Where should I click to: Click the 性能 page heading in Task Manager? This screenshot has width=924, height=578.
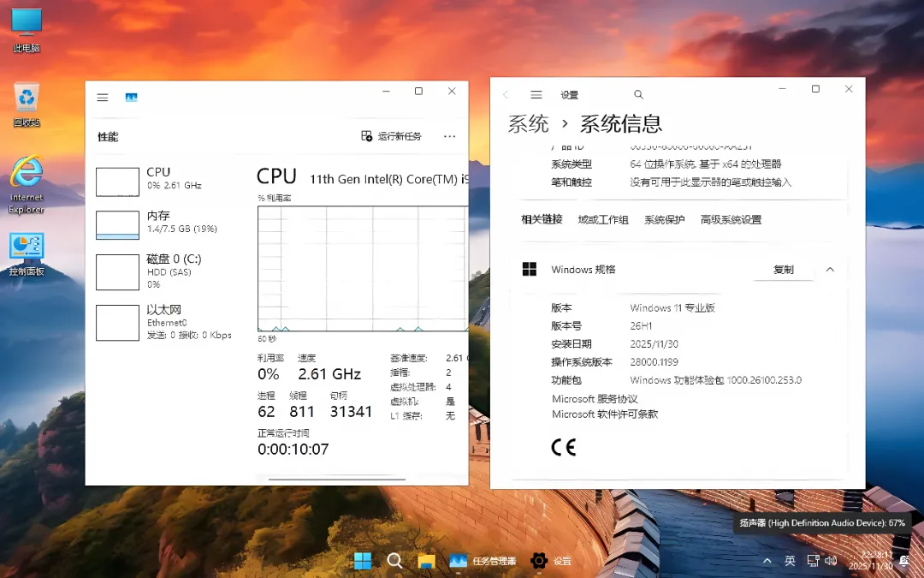click(108, 137)
